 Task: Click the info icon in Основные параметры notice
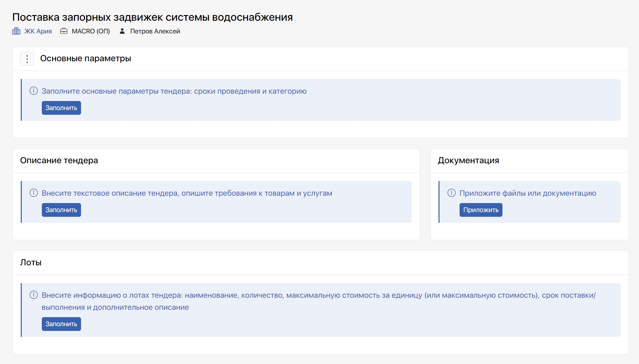click(33, 91)
